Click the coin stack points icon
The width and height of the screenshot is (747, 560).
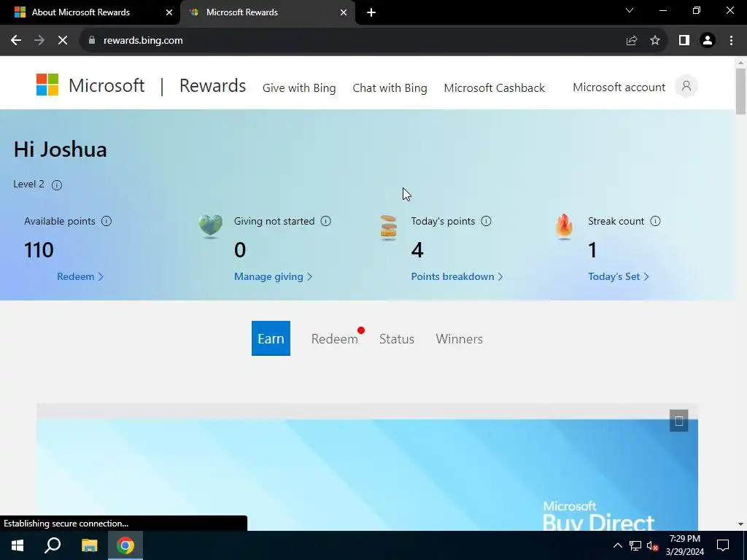[x=388, y=227]
